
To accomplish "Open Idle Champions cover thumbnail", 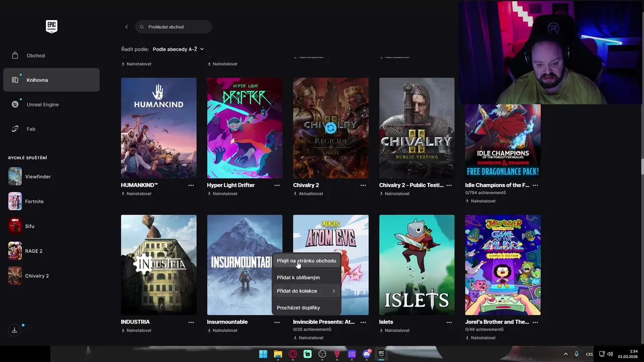I will pyautogui.click(x=503, y=141).
